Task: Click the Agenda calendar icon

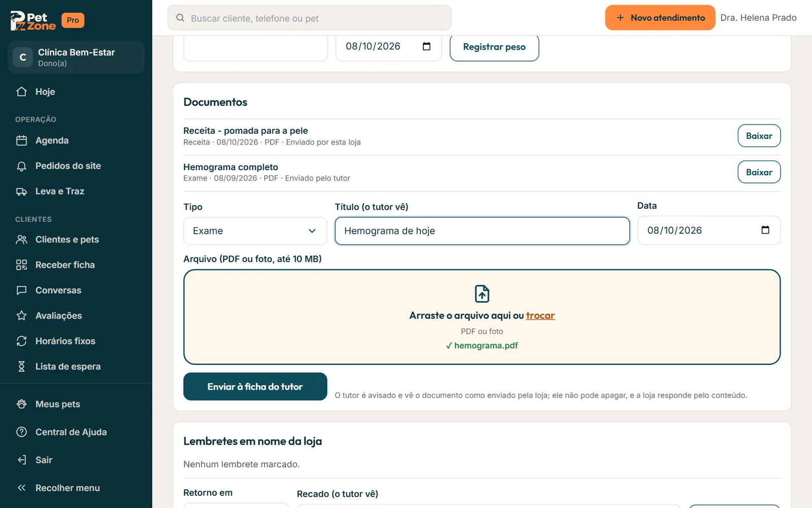Action: 21,140
